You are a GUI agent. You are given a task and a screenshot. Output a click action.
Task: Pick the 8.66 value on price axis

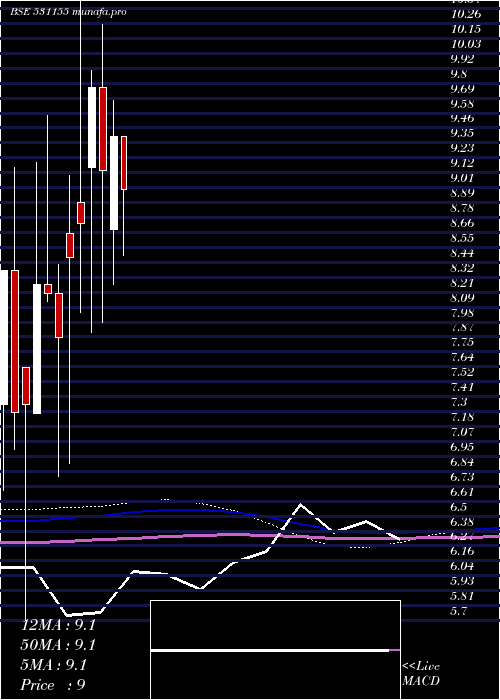[x=463, y=223]
